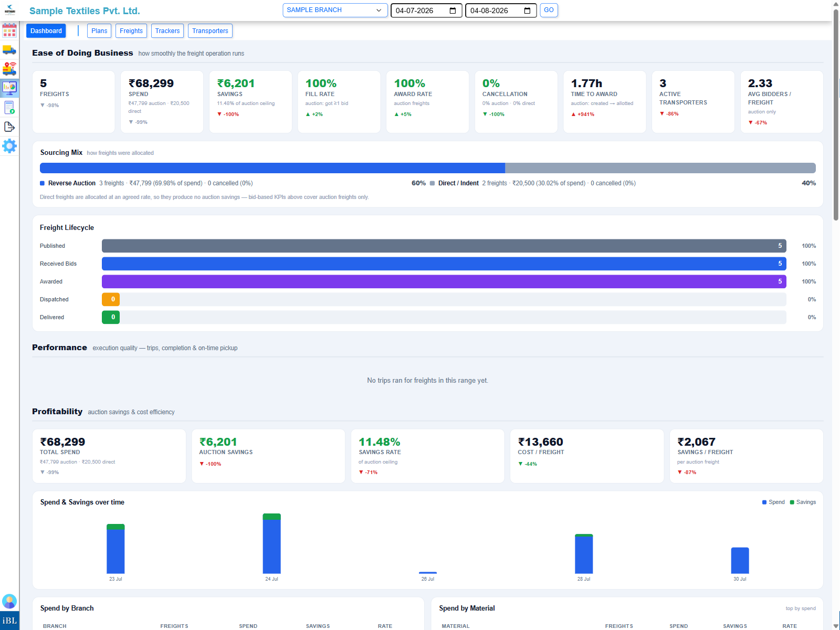Click the logout export icon in sidebar
This screenshot has width=840, height=630.
click(9, 127)
